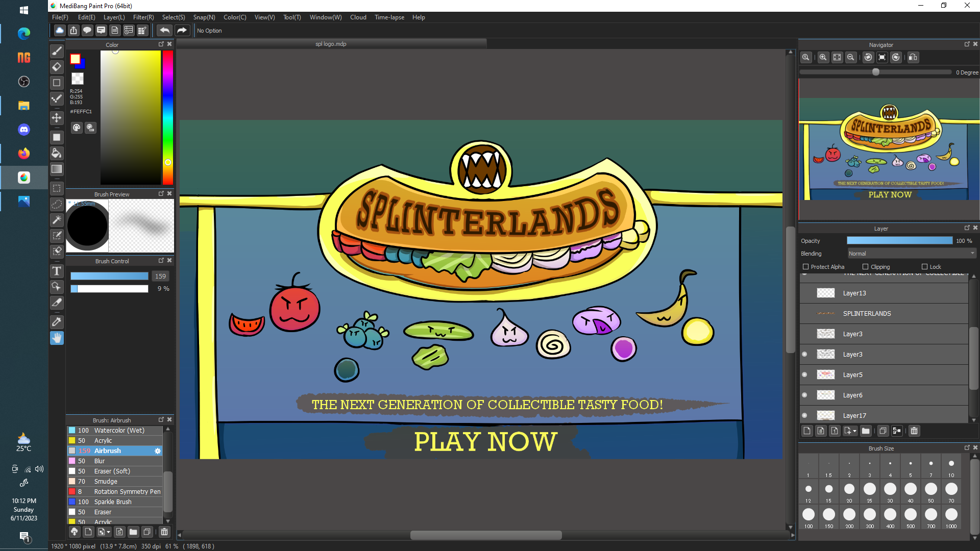Open the Filter menu
This screenshot has height=551, width=980.
tap(143, 17)
